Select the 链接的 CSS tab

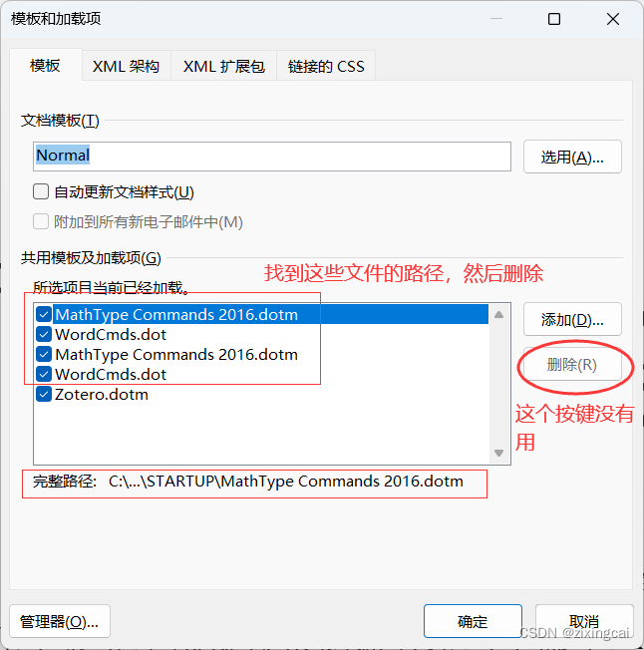[x=326, y=66]
